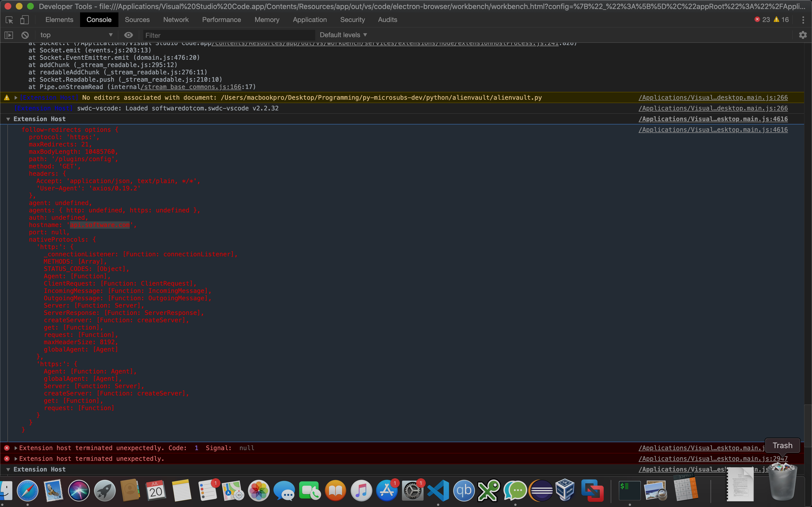Toggle the device toolbar

pos(24,20)
